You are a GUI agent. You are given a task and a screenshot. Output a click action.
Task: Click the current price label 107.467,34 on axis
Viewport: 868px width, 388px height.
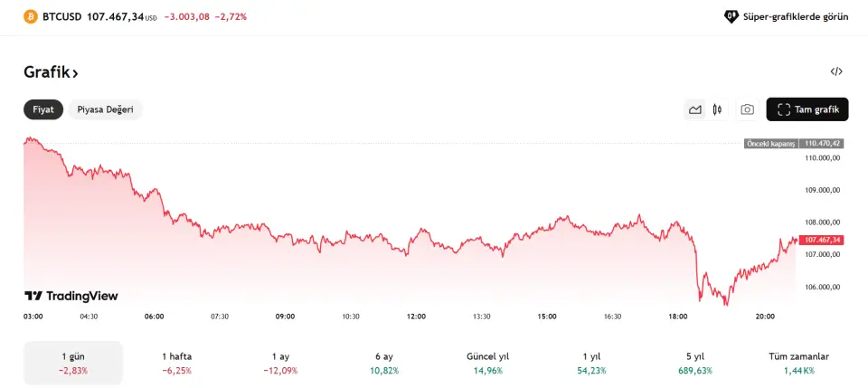coord(822,240)
